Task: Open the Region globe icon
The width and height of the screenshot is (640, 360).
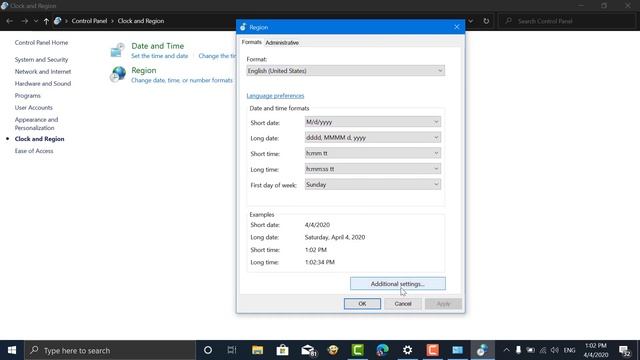Action: (118, 75)
